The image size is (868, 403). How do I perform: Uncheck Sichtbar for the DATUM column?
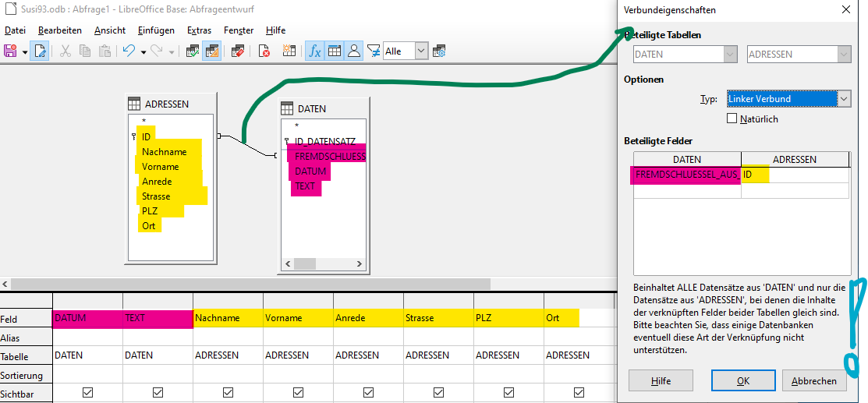coord(87,393)
